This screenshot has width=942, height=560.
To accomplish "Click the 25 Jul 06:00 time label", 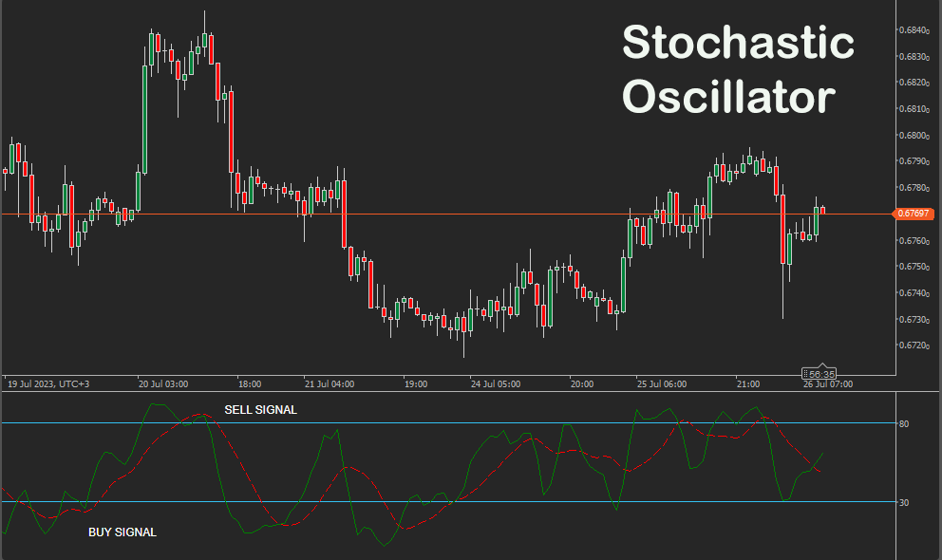I will point(662,384).
